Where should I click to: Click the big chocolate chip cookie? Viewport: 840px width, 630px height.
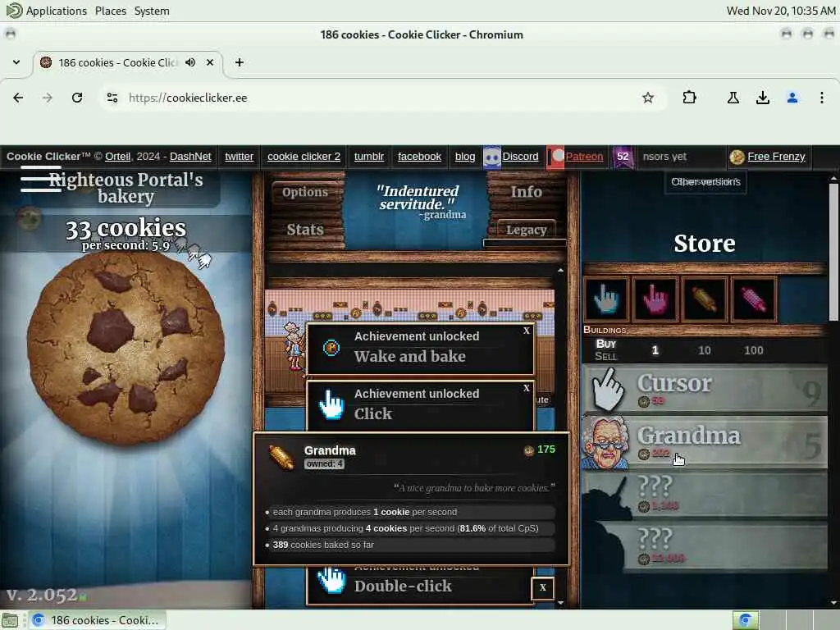(126, 348)
